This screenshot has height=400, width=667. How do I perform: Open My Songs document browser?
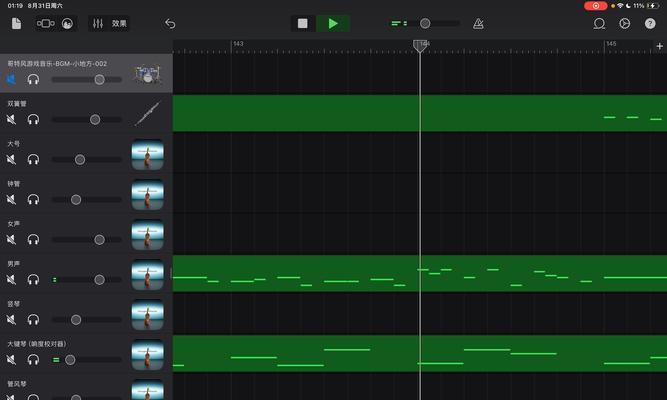point(16,23)
